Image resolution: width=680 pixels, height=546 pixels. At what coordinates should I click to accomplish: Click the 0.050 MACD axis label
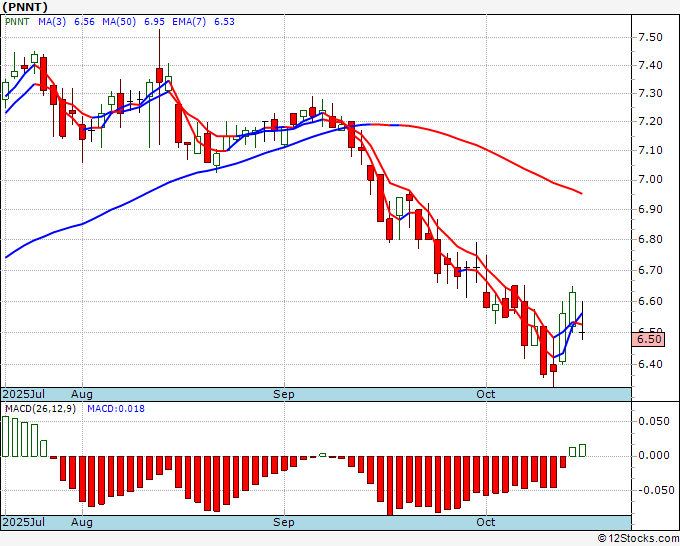tap(654, 422)
